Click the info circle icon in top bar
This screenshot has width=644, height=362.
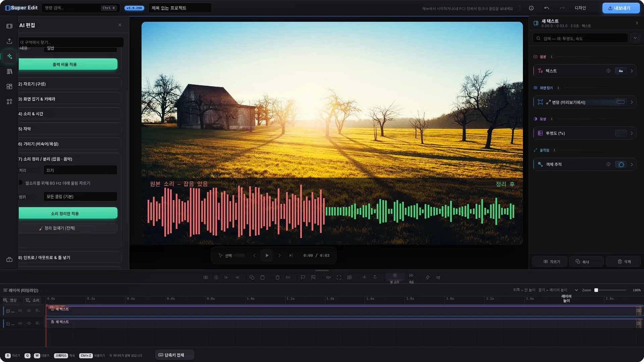point(531,8)
